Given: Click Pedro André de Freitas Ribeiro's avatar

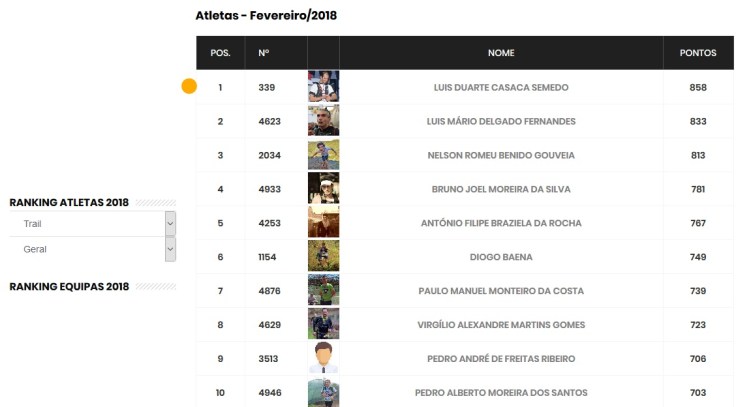Looking at the screenshot, I should (323, 357).
